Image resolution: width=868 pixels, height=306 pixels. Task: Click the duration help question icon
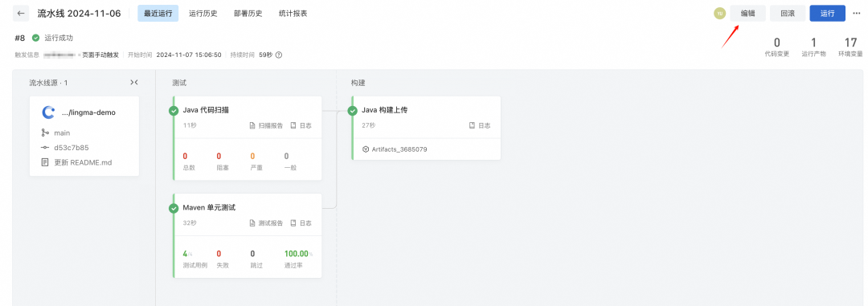[x=278, y=55]
